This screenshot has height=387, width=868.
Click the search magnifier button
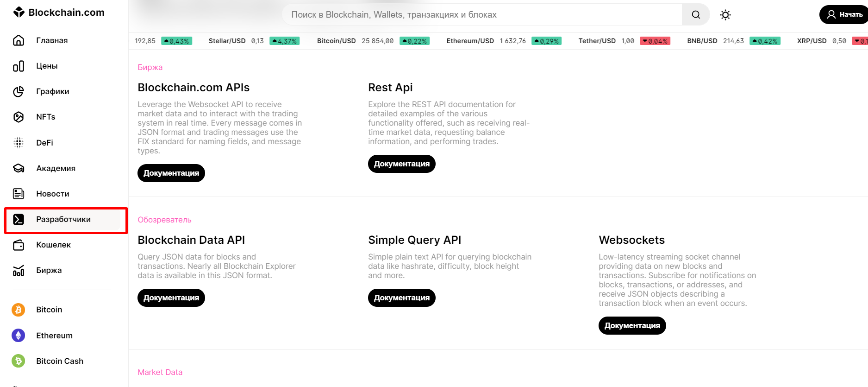696,15
